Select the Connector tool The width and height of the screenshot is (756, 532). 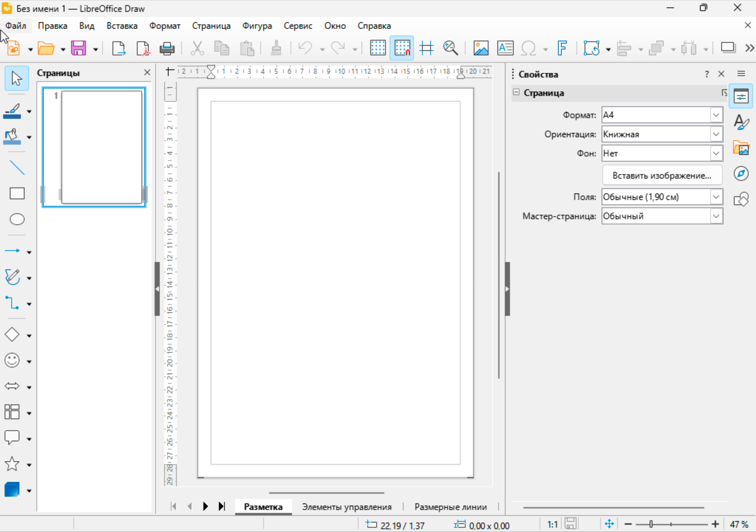pos(12,303)
